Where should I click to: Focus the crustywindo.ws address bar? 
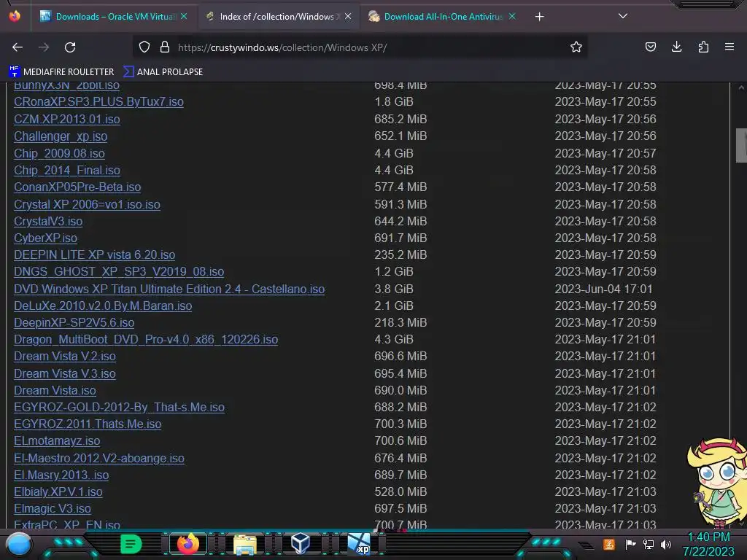[x=360, y=47]
